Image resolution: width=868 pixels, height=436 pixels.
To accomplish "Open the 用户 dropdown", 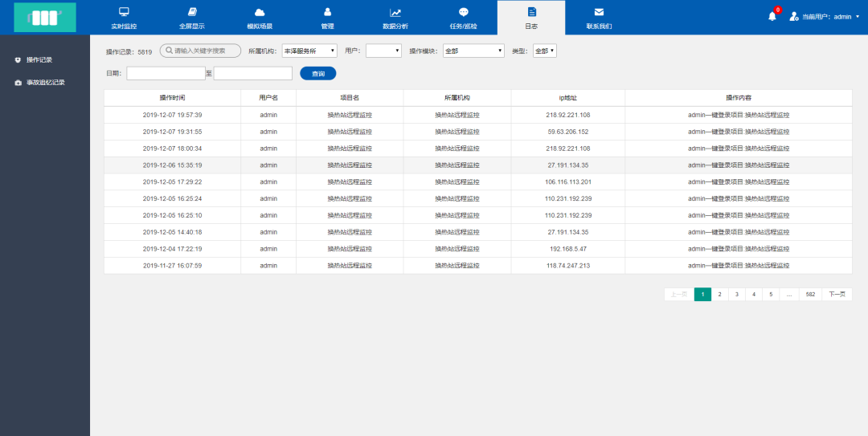I will coord(383,51).
